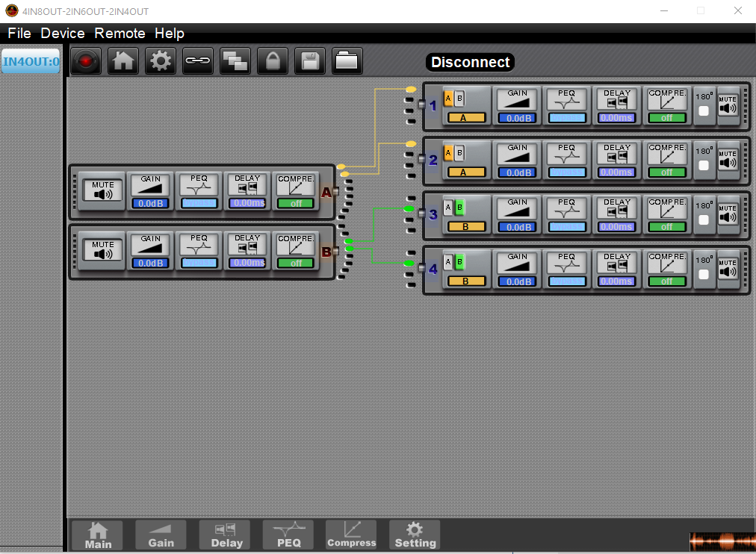Select source A button on output 3
Screen dimensions: 756x554
click(448, 207)
